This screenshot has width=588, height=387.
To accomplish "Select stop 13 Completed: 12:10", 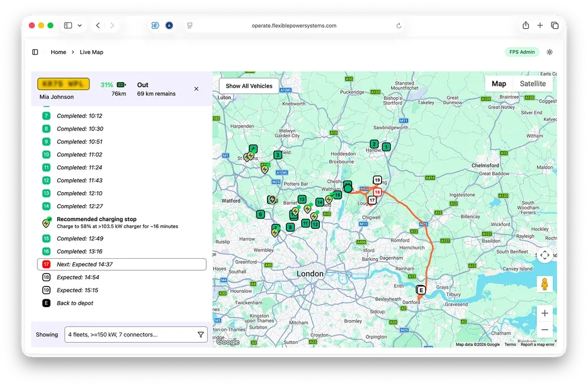I will (x=122, y=193).
